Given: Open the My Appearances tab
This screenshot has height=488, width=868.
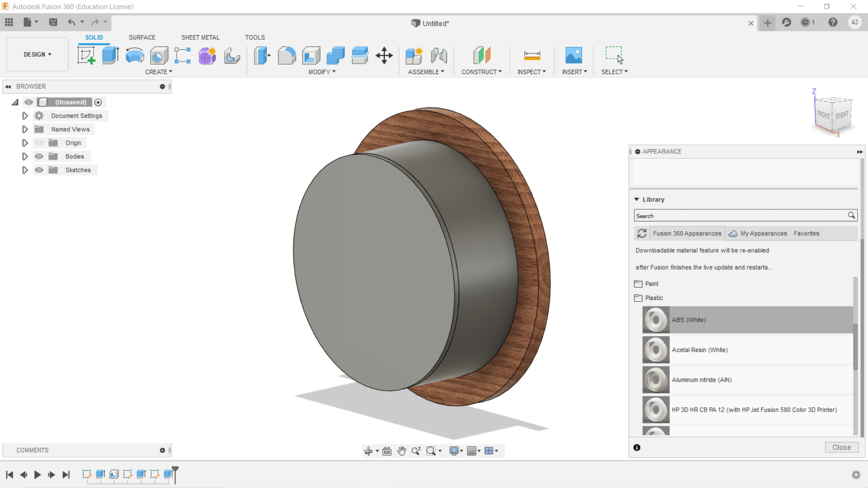Looking at the screenshot, I should click(763, 234).
